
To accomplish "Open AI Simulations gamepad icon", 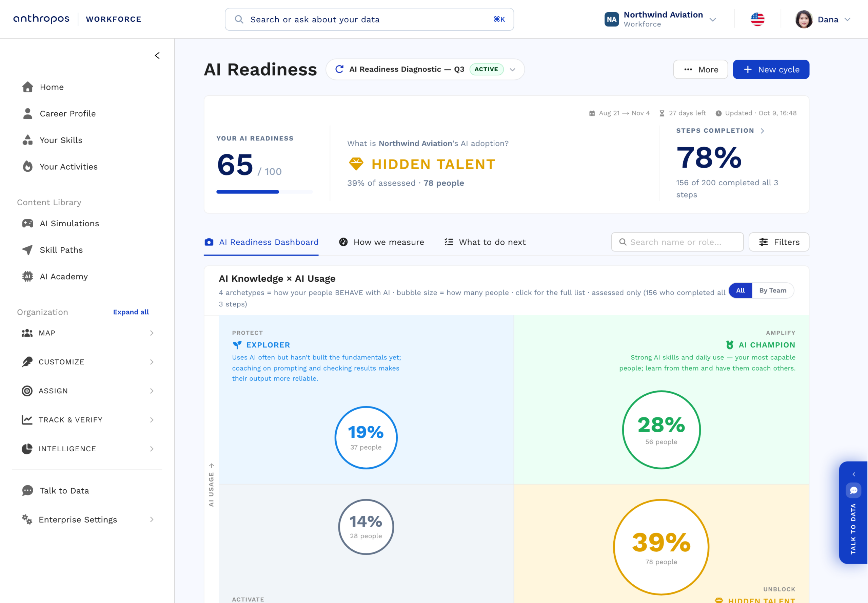I will click(27, 223).
